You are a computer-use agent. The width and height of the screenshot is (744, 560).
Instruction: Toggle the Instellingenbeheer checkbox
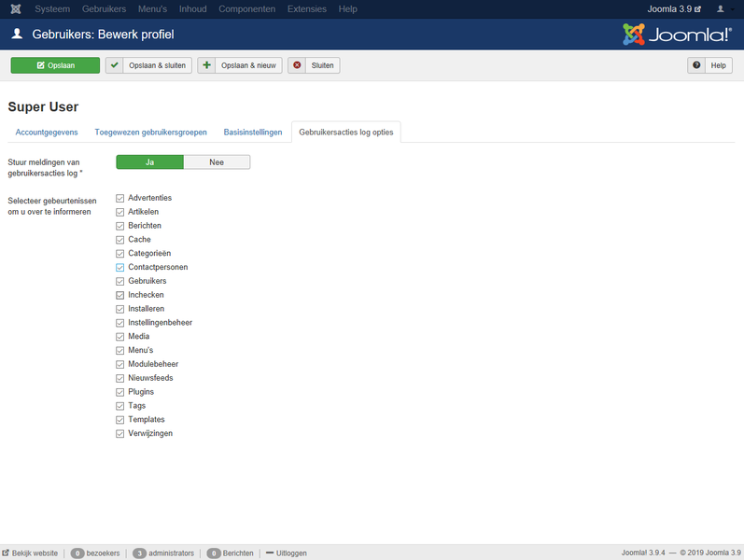click(x=120, y=323)
